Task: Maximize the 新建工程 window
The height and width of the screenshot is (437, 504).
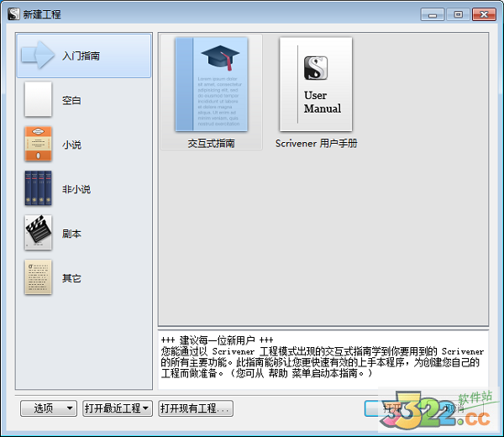Action: click(458, 14)
